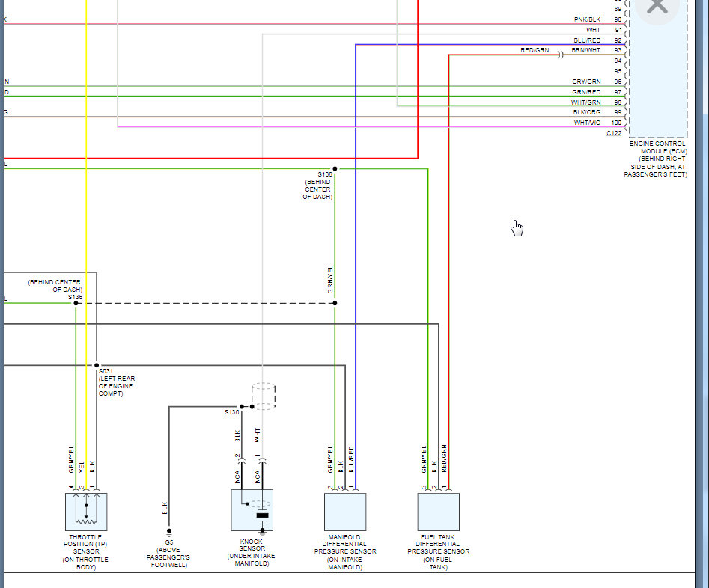This screenshot has width=709, height=588.
Task: Click pin number 100 on the ECM
Action: coord(616,123)
